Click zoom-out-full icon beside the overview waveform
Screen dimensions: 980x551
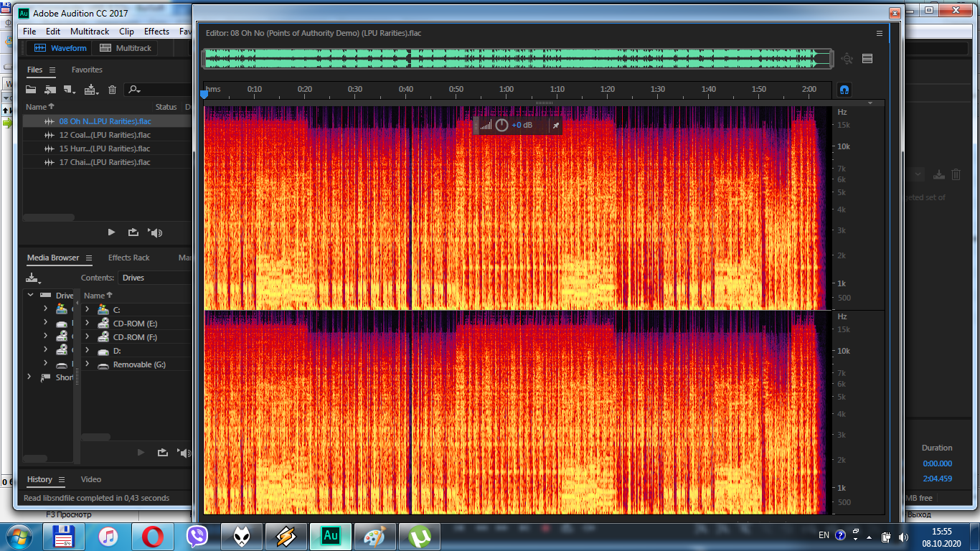pyautogui.click(x=847, y=59)
